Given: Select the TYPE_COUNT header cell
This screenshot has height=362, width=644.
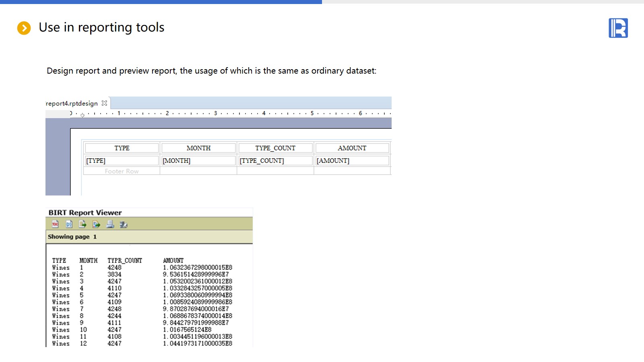Looking at the screenshot, I should [275, 148].
